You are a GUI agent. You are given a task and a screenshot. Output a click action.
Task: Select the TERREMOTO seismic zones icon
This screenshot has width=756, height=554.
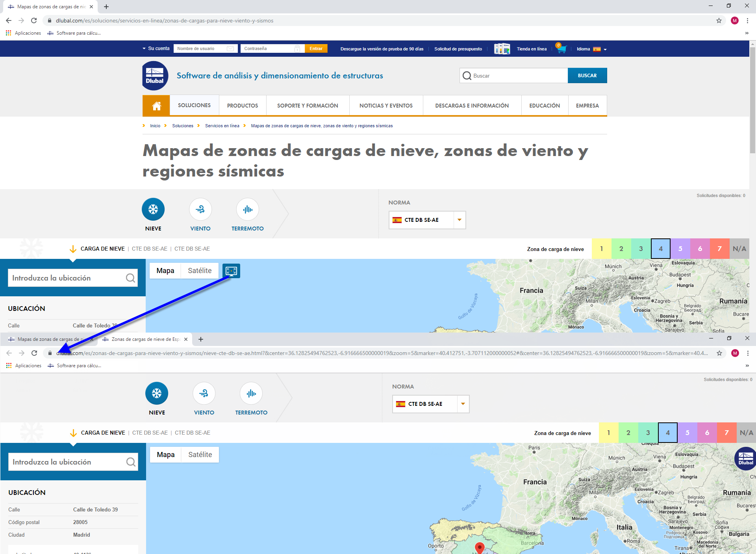[x=247, y=209]
